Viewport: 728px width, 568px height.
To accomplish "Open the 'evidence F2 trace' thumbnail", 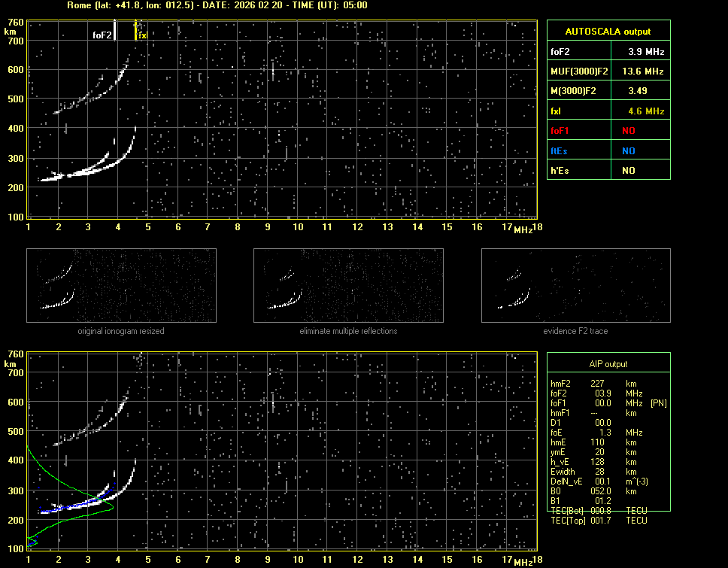I will [x=575, y=287].
